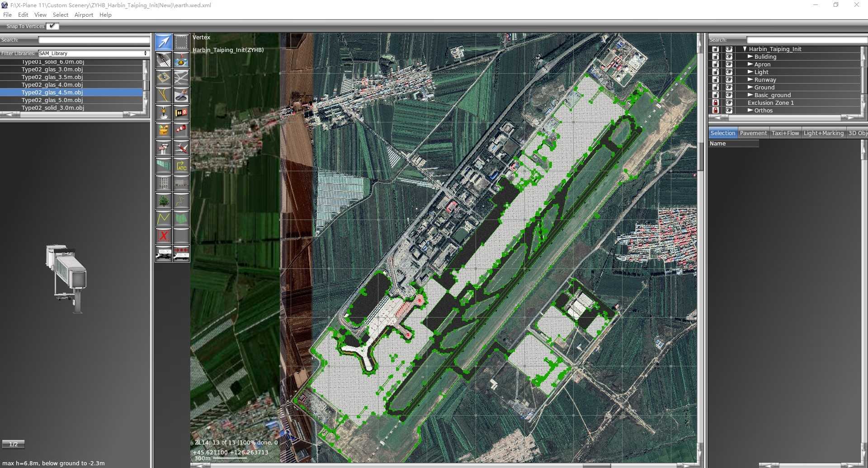The height and width of the screenshot is (468, 868).
Task: Choose the Forest tree tool
Action: click(x=163, y=201)
